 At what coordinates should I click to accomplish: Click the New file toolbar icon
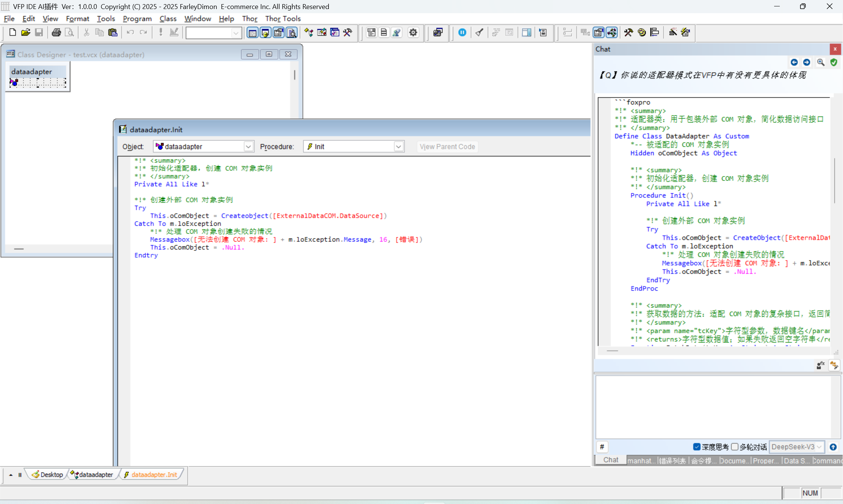click(x=12, y=32)
